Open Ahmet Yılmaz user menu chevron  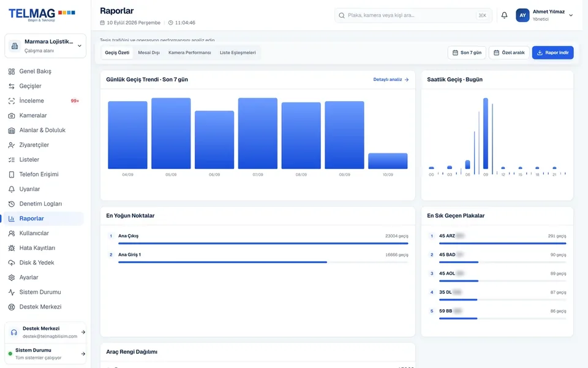click(x=571, y=15)
